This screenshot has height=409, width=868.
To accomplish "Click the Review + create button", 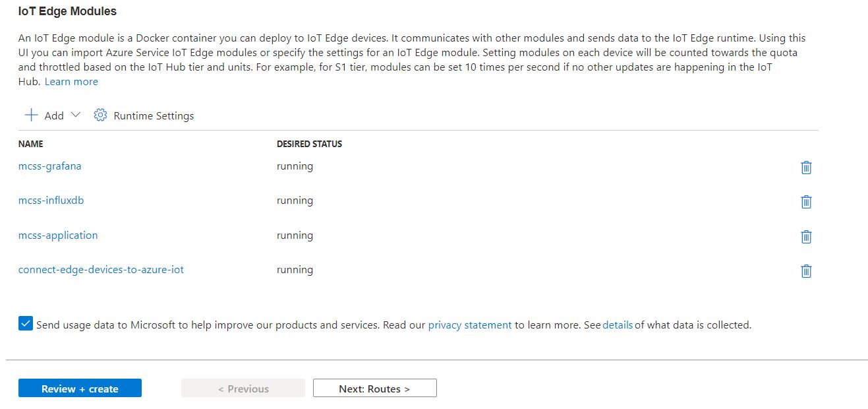I will pyautogui.click(x=80, y=389).
